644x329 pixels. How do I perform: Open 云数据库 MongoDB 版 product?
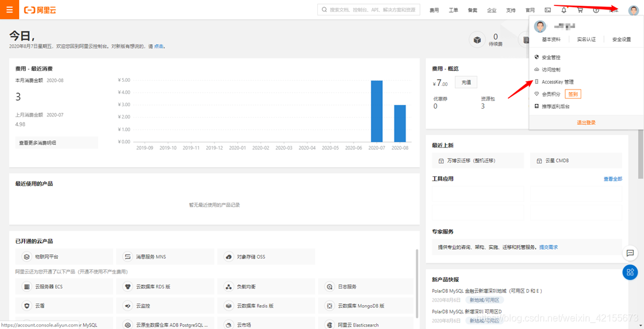366,306
